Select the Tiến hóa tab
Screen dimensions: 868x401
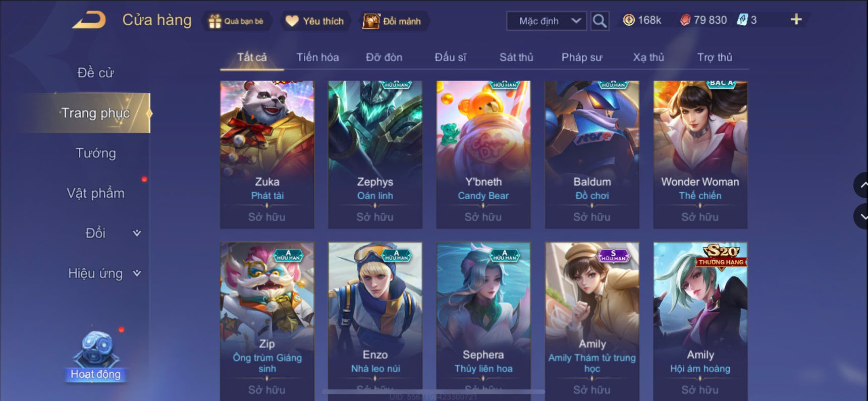point(317,58)
